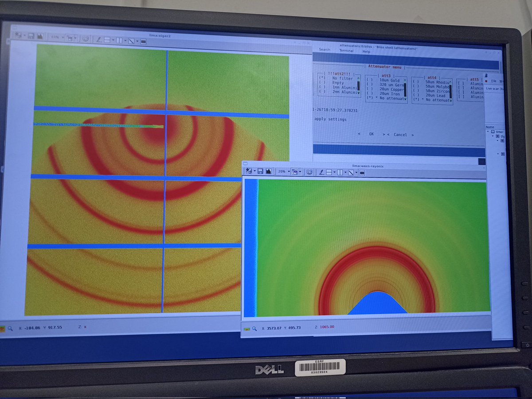Select the 10um Gold radio in att3
The height and width of the screenshot is (399, 532).
370,80
